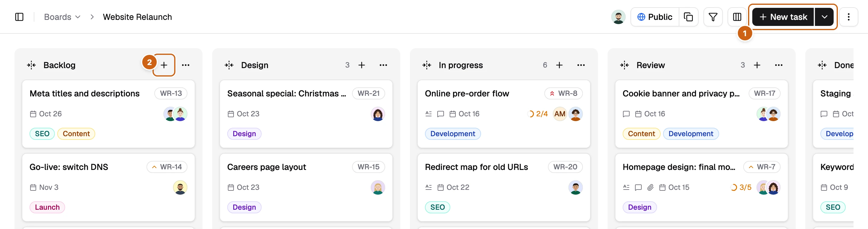868x229 pixels.
Task: Select the Launch tag on Go-live card
Action: 47,207
